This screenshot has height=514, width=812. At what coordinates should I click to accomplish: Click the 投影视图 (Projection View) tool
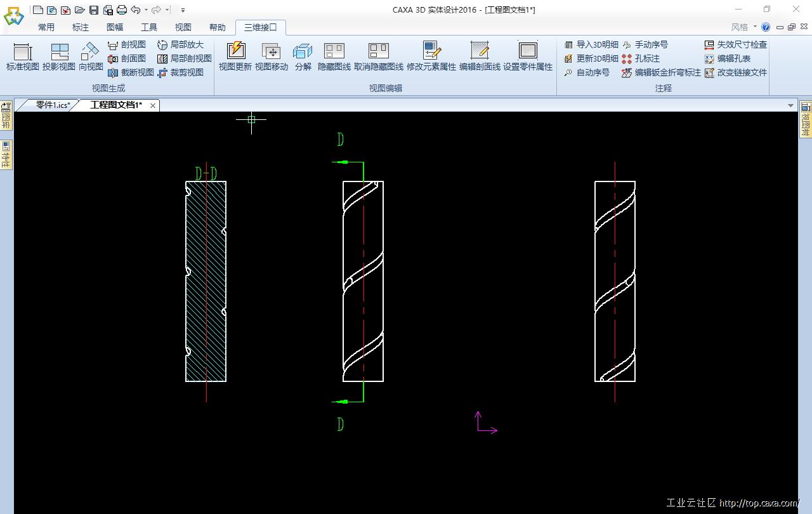point(59,57)
